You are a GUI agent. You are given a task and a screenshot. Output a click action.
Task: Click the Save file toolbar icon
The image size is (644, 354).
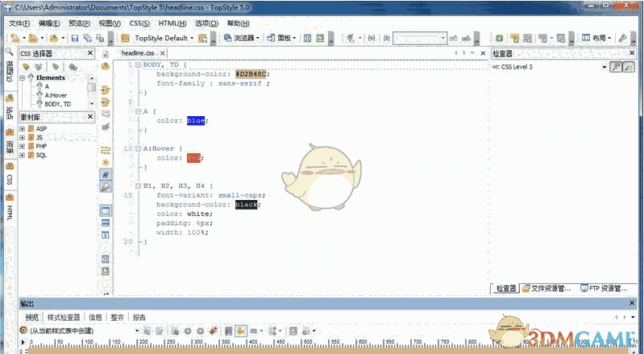(x=75, y=38)
